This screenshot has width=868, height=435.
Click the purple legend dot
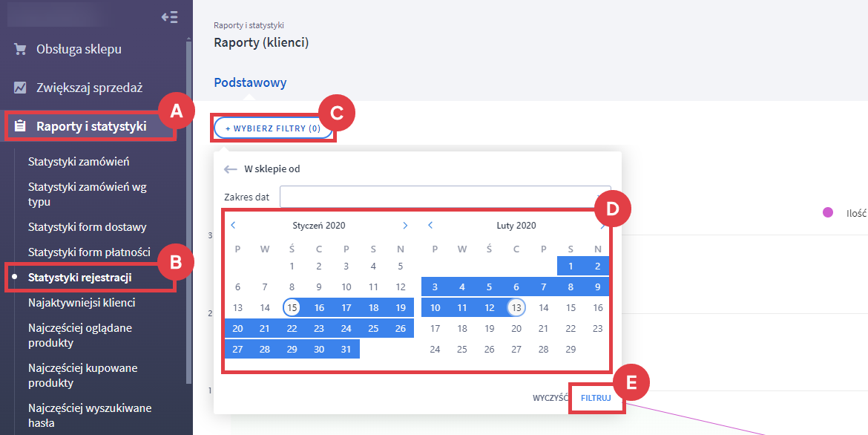[828, 213]
